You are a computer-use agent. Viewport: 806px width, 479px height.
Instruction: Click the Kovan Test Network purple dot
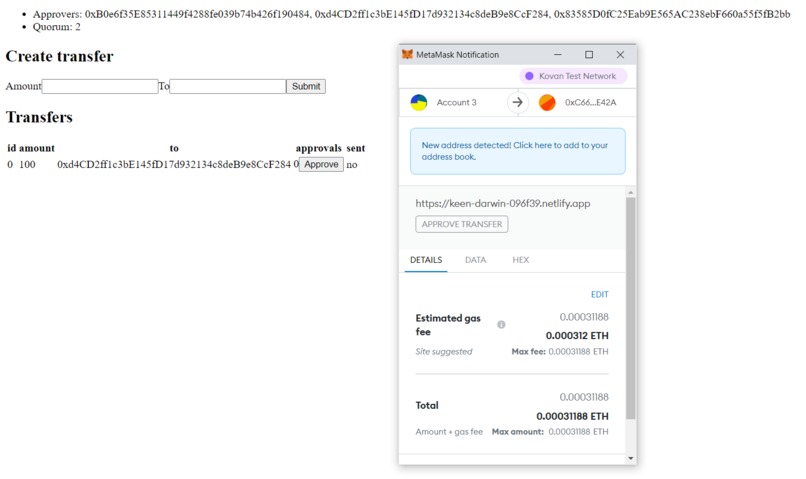coord(529,76)
